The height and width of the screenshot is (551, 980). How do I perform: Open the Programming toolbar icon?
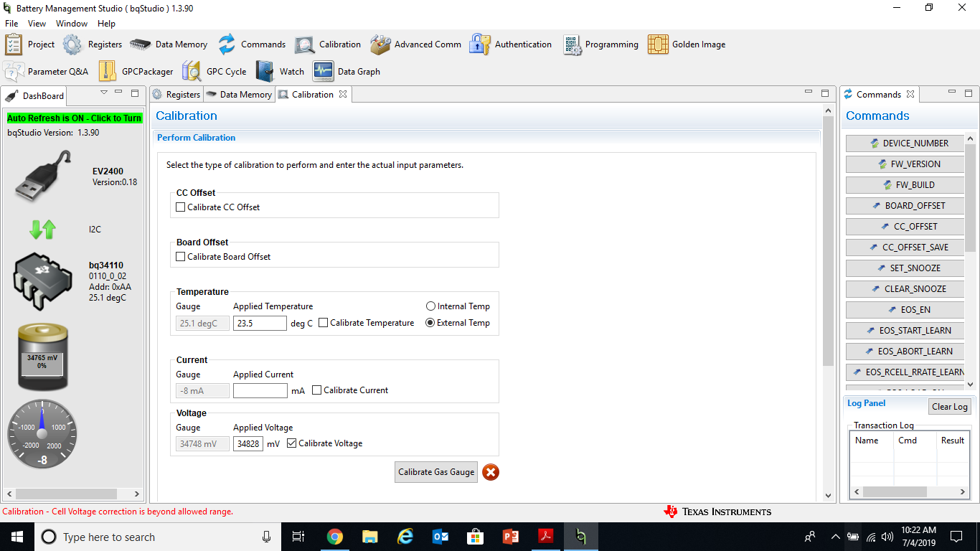[x=572, y=44]
